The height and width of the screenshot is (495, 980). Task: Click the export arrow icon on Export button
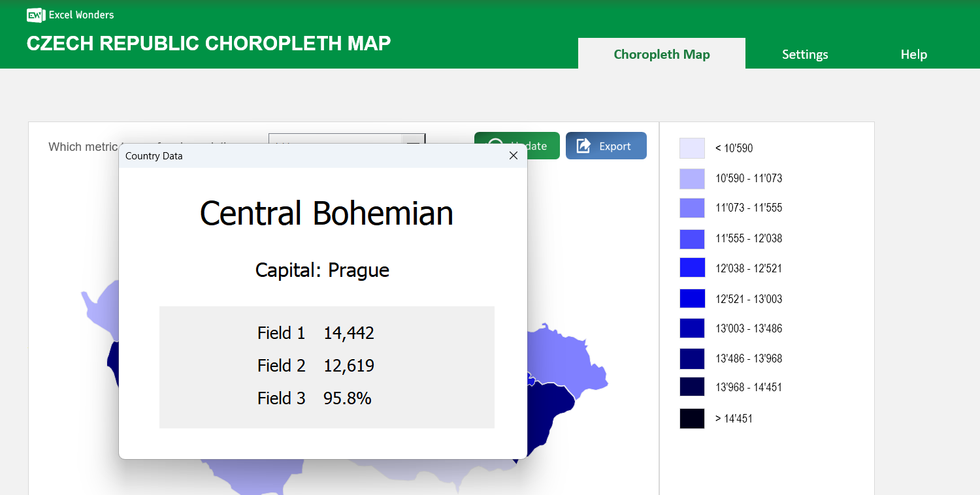point(583,145)
